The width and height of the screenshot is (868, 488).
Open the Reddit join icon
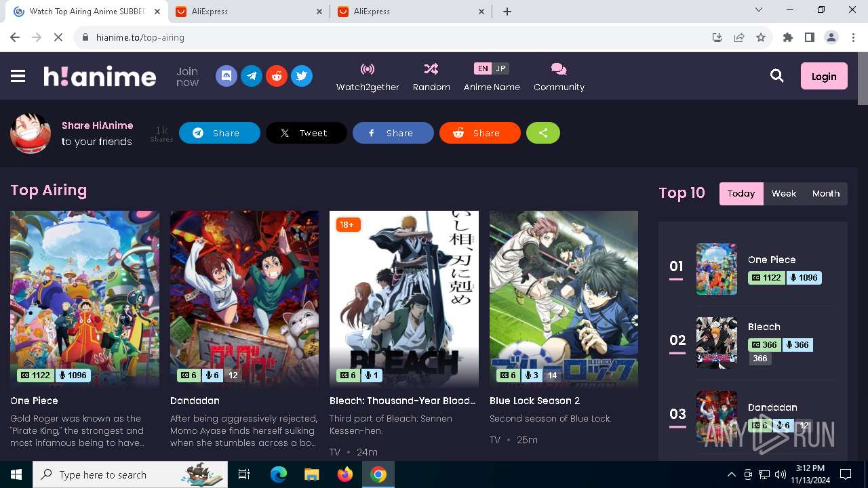pos(277,76)
